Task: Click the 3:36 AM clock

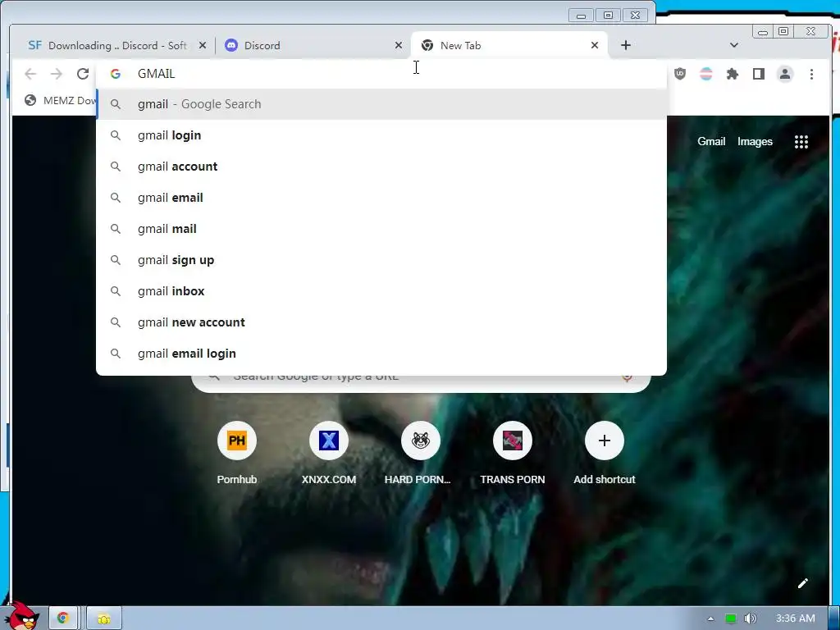Action: coord(796,619)
